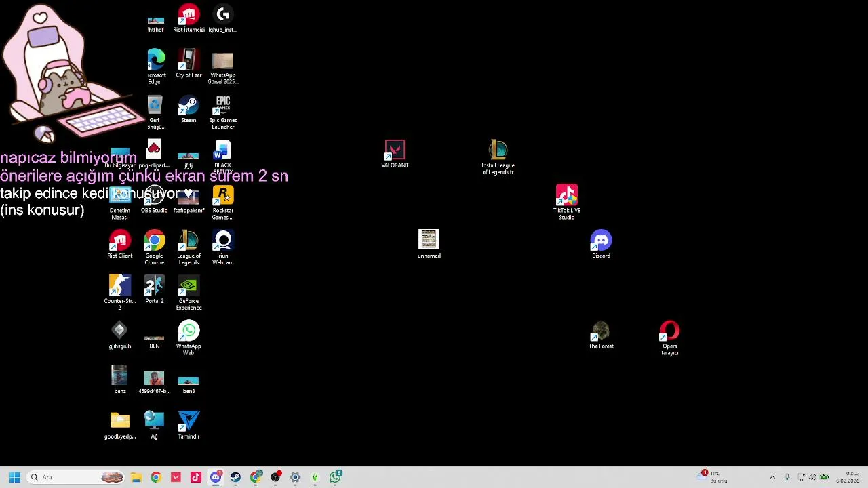868x488 pixels.
Task: Open the volume speaker tray icon
Action: point(812,477)
